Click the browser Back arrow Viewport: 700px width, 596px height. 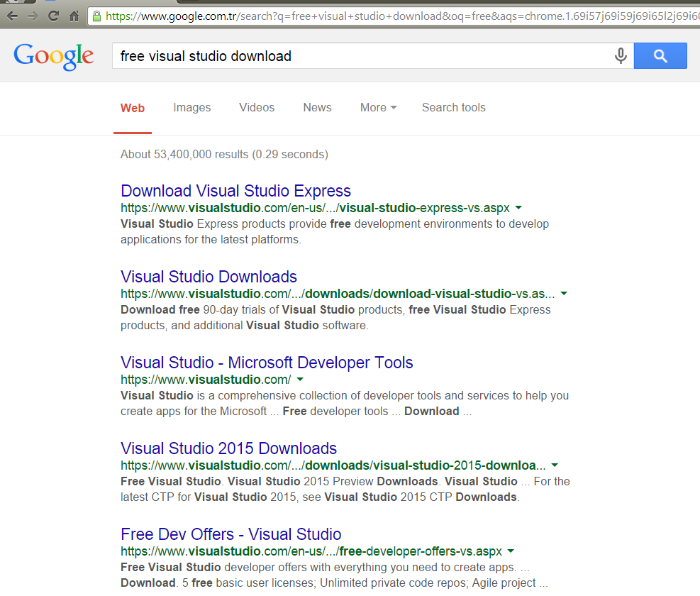click(13, 16)
